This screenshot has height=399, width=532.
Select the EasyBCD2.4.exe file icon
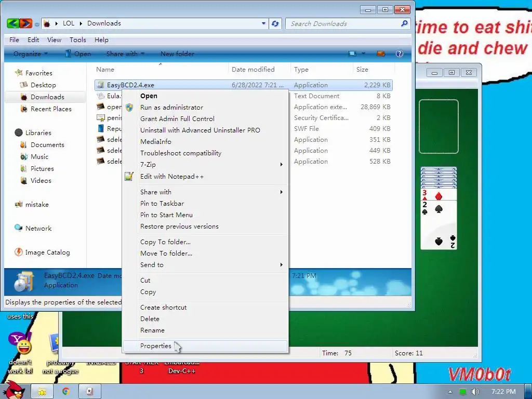[100, 85]
